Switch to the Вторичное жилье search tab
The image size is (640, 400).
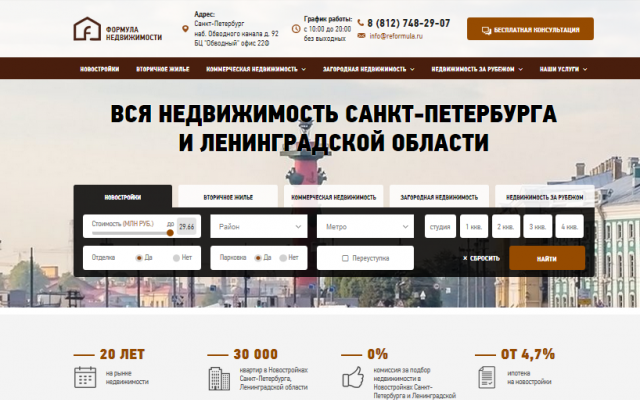click(x=228, y=197)
